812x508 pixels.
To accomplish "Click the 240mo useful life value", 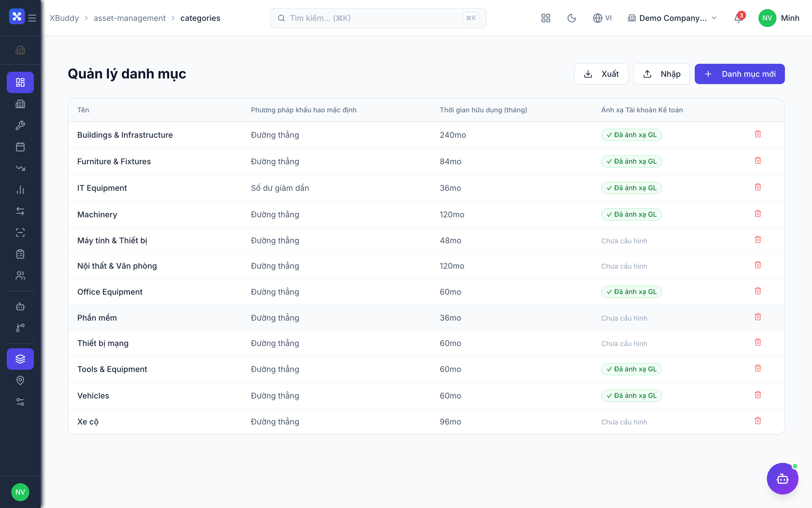I will point(453,135).
